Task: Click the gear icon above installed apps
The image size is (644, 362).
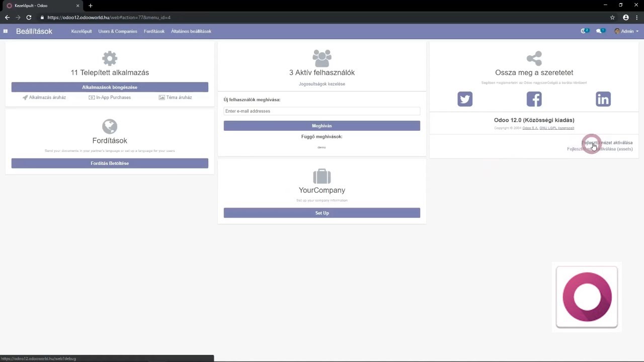Action: pos(110,58)
